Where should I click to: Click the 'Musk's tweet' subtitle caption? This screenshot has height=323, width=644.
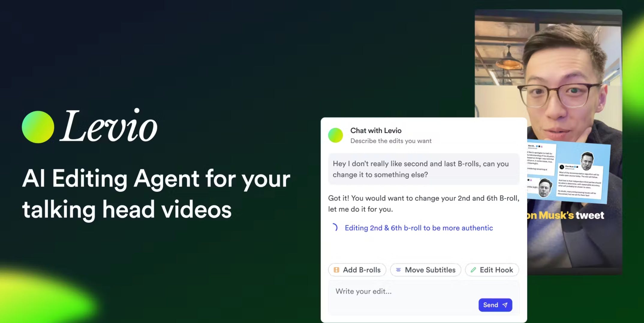565,215
